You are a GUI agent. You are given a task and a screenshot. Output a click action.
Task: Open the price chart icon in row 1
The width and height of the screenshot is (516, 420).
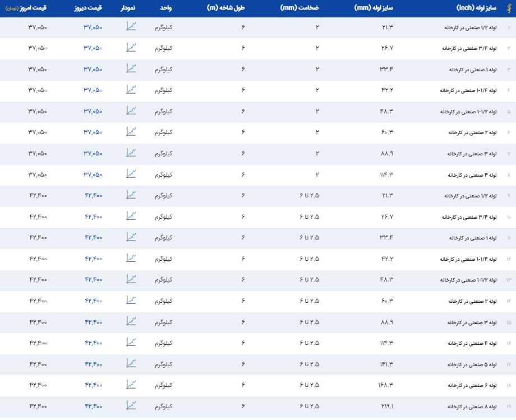[131, 26]
